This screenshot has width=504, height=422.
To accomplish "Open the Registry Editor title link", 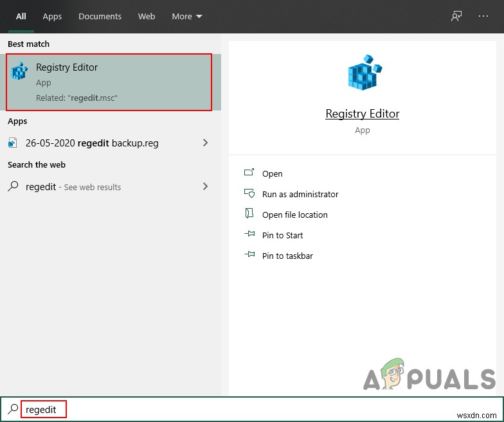I will (363, 114).
